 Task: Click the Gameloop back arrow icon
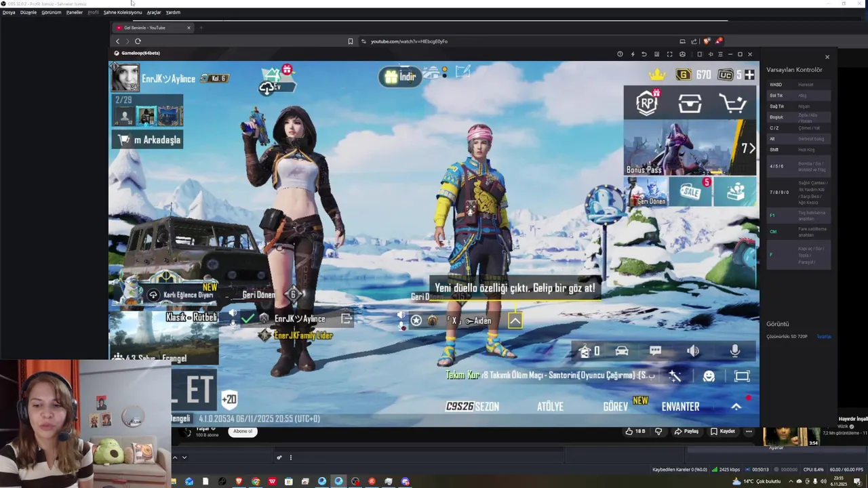pyautogui.click(x=644, y=54)
